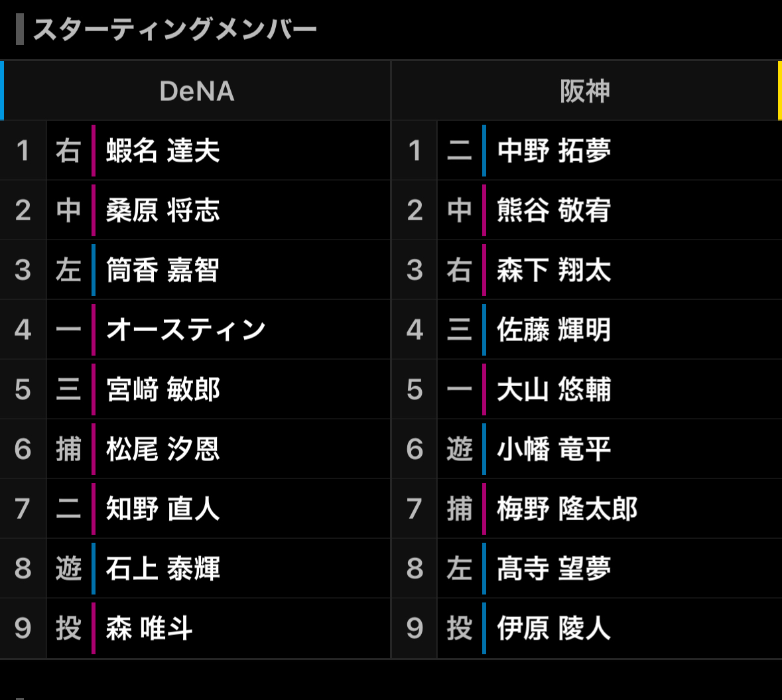Click 熊谷 敬宥 in Hanshin lineup

click(x=554, y=210)
